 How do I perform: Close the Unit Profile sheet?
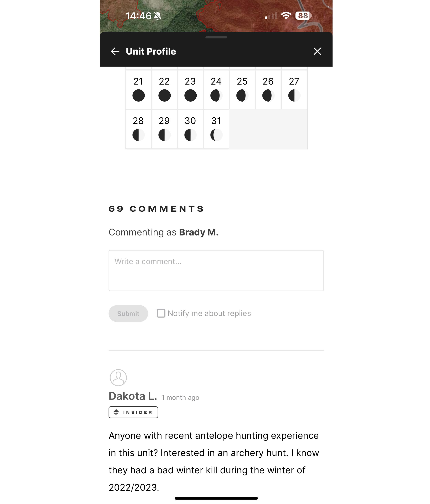click(x=317, y=51)
